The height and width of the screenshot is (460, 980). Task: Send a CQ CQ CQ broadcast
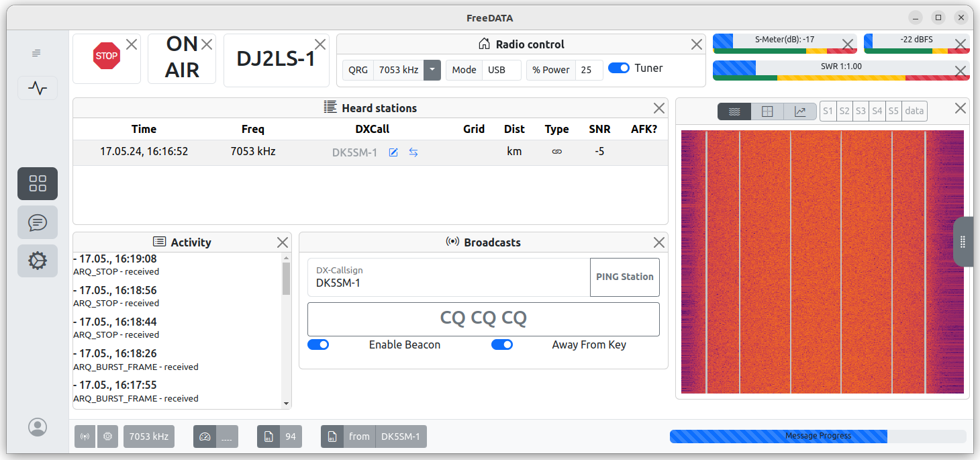(483, 319)
